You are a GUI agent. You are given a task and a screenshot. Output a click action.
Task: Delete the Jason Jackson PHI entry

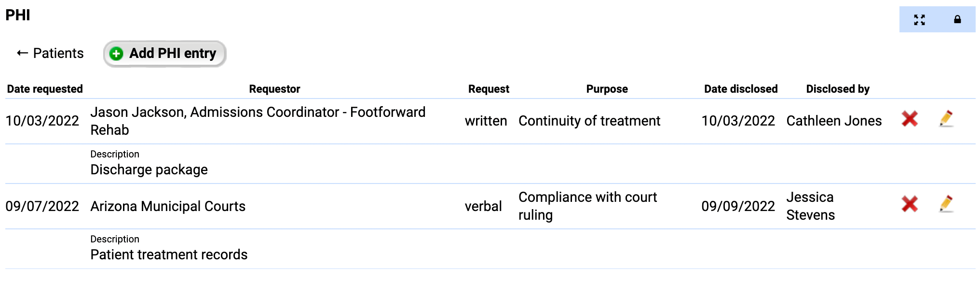[910, 119]
